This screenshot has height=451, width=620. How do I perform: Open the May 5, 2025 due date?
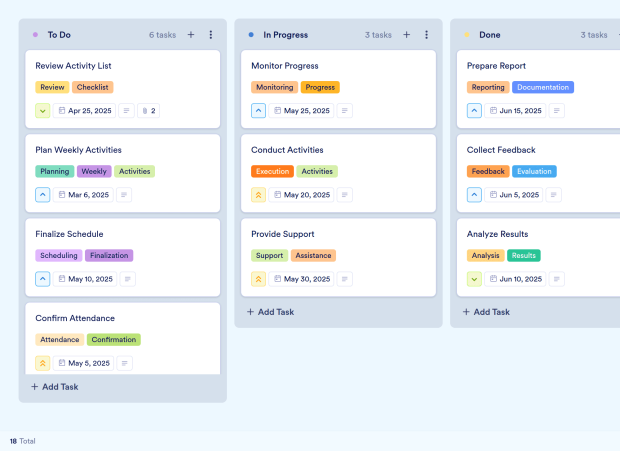click(83, 363)
